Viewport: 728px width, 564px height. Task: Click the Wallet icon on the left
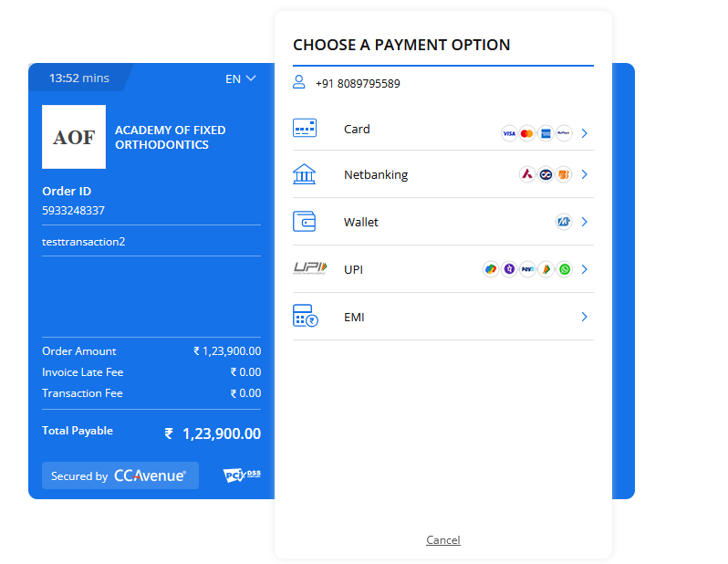[x=305, y=222]
